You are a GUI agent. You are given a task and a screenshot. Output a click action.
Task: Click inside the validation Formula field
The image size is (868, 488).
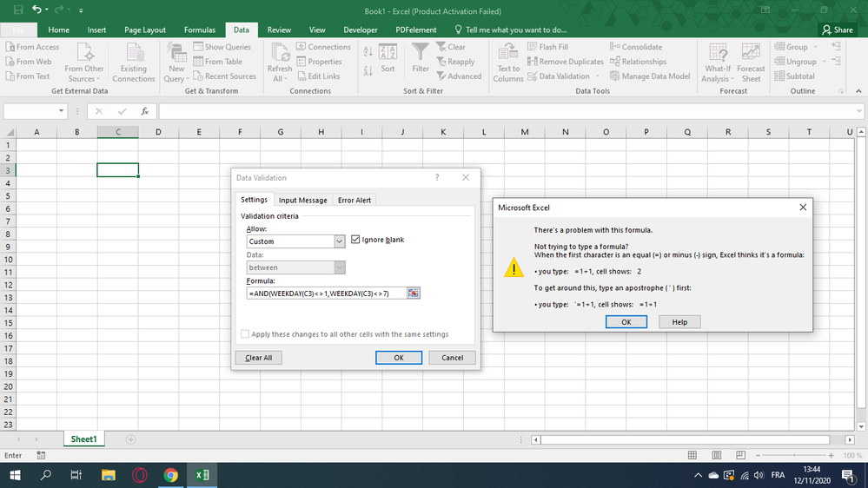tap(326, 293)
